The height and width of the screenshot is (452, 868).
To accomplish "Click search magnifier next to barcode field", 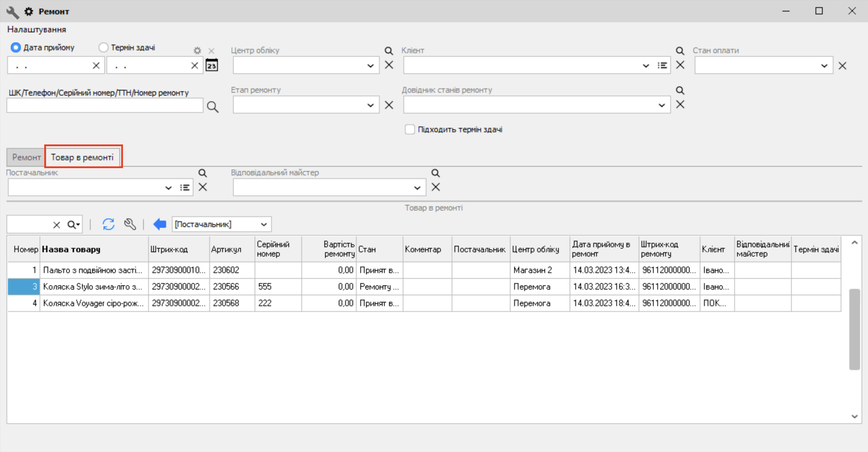I will pos(213,107).
